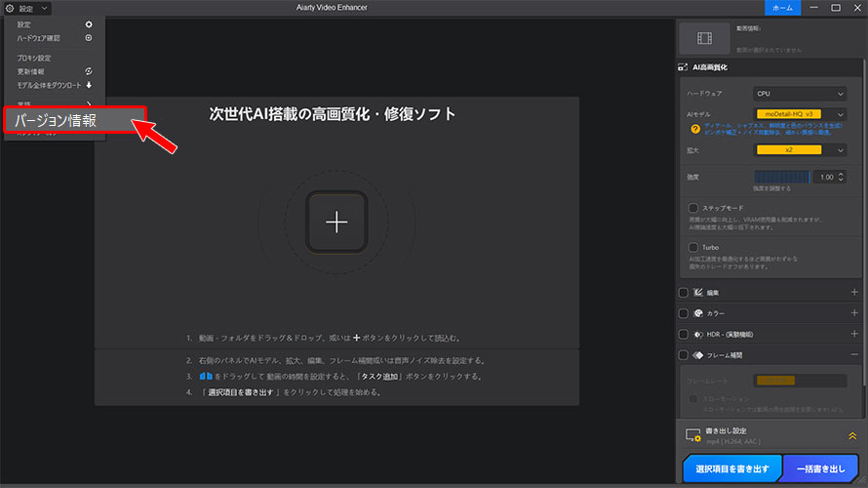This screenshot has width=868, height=488.
Task: Open バージョン情報 menu entry
Action: pyautogui.click(x=75, y=120)
